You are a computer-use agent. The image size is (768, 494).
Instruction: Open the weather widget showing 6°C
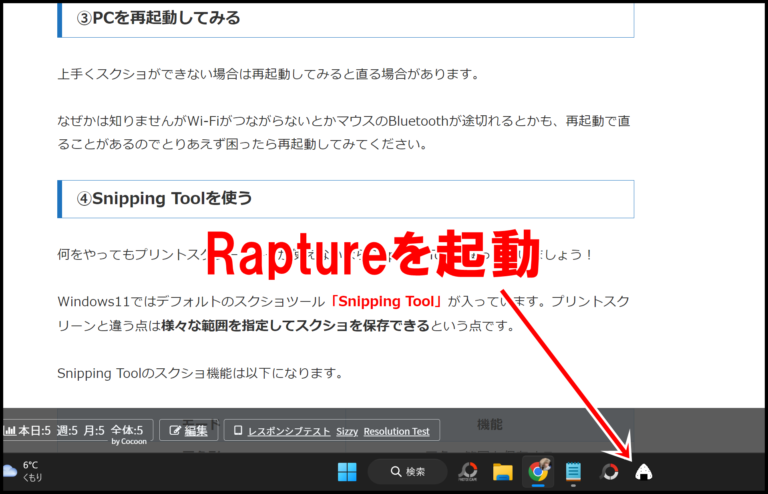(22, 470)
